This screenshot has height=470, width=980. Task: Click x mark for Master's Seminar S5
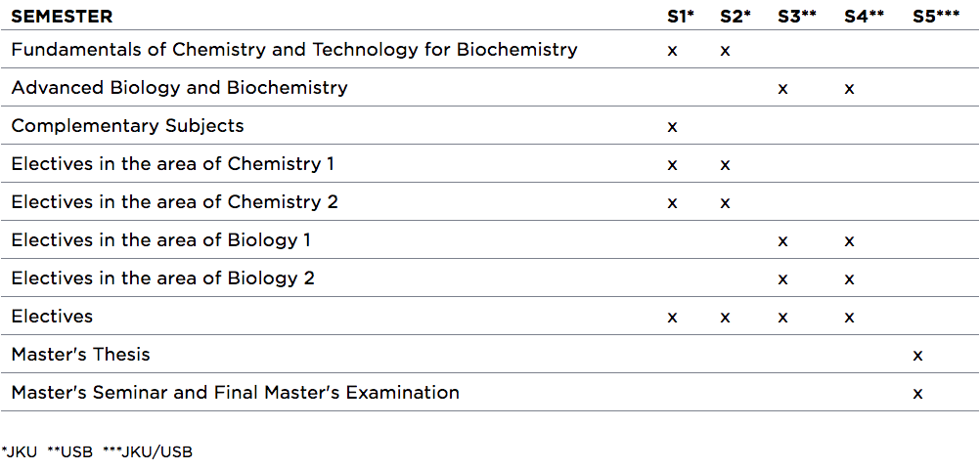[917, 394]
